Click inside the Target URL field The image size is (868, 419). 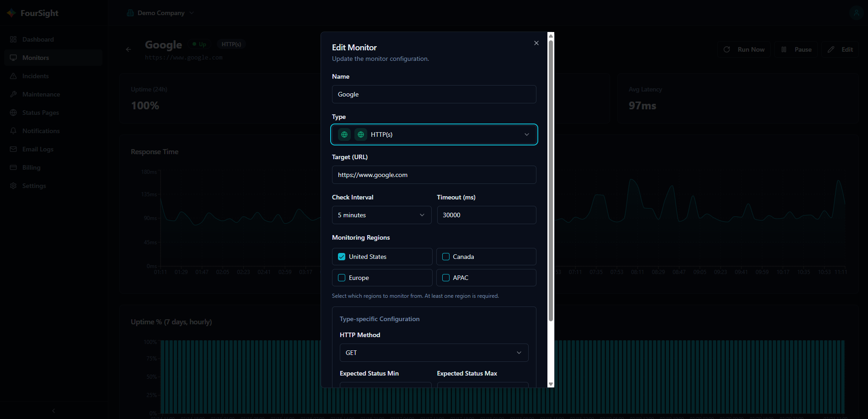[x=434, y=175]
